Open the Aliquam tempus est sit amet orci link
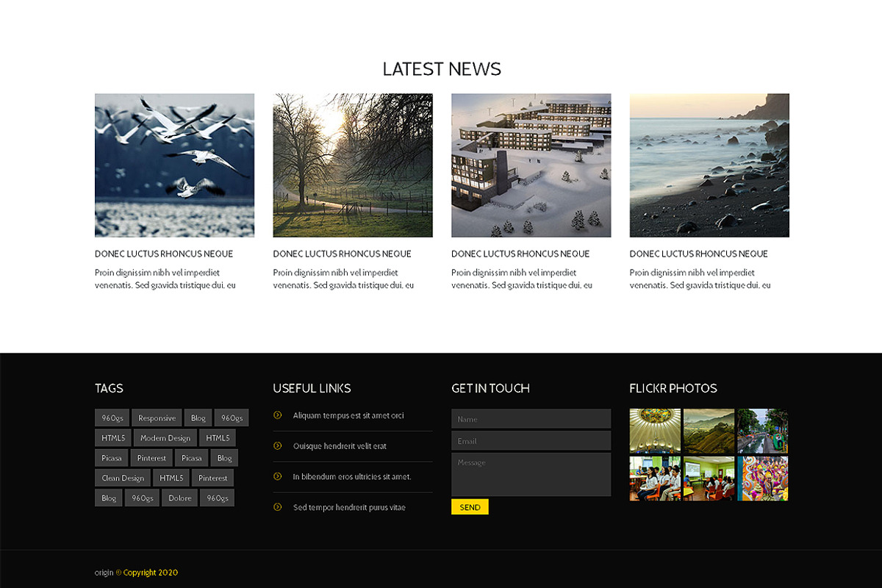 click(x=348, y=416)
